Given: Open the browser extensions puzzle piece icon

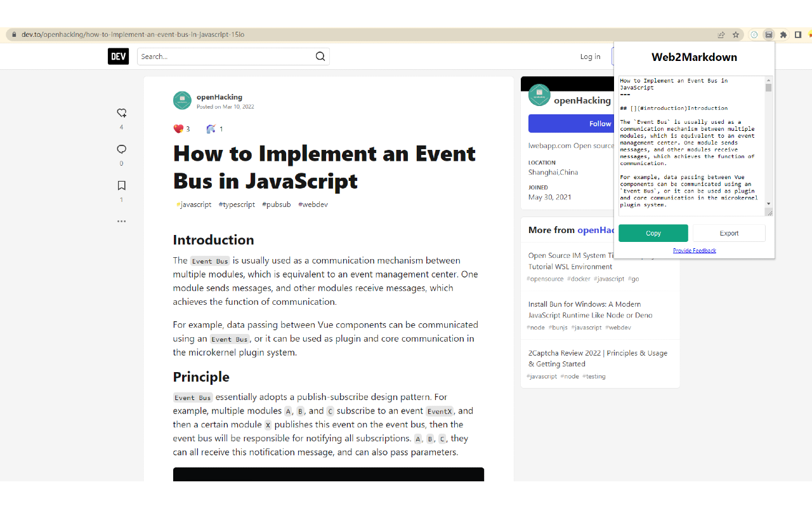Looking at the screenshot, I should click(783, 35).
